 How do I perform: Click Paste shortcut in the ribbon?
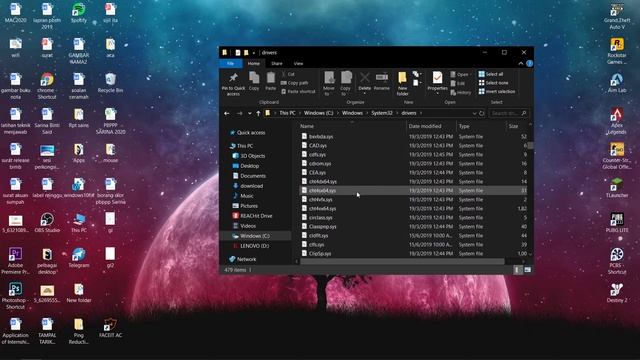coord(298,92)
